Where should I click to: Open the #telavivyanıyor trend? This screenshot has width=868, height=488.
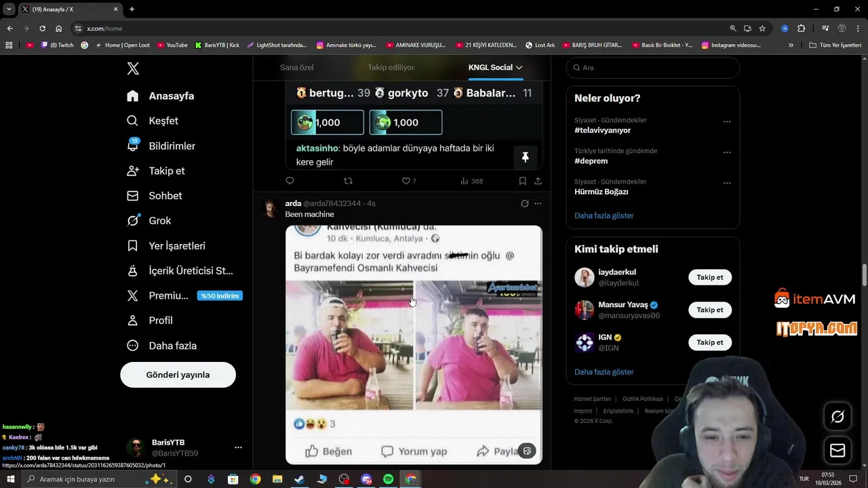602,130
